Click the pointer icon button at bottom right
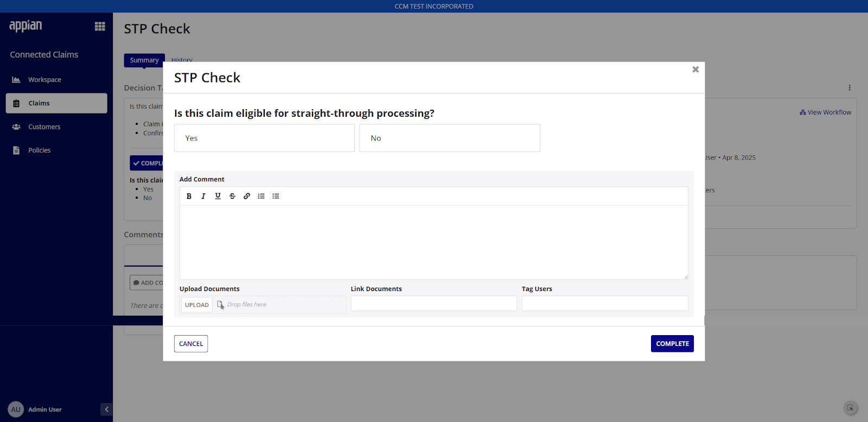The width and height of the screenshot is (868, 422). pos(851,408)
